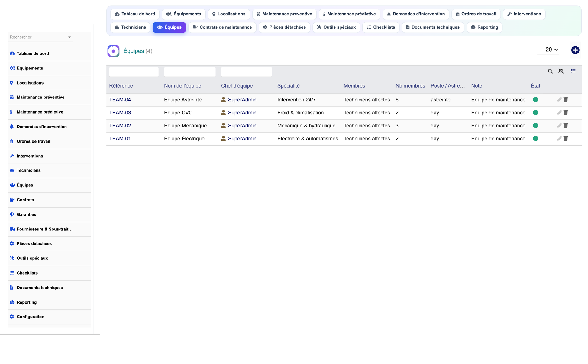The width and height of the screenshot is (588, 364).
Task: Click the add new team plus icon
Action: (x=575, y=50)
